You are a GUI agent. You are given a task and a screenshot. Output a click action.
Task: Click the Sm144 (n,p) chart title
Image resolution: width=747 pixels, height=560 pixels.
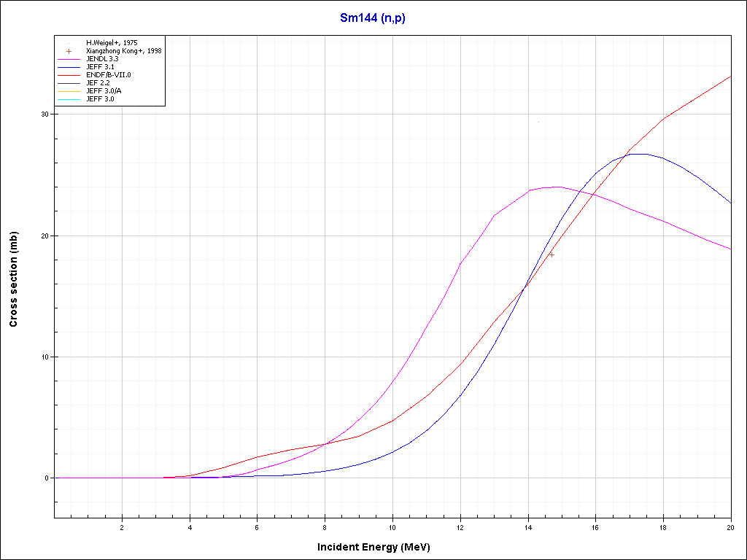373,18
